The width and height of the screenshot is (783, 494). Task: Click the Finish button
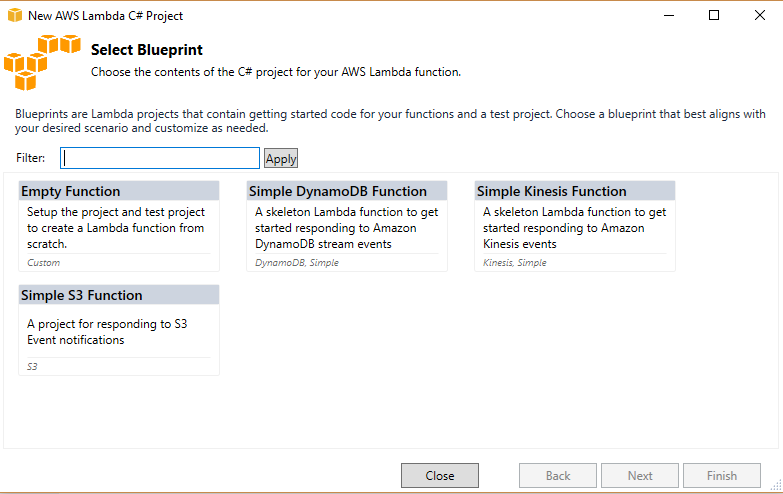point(722,476)
